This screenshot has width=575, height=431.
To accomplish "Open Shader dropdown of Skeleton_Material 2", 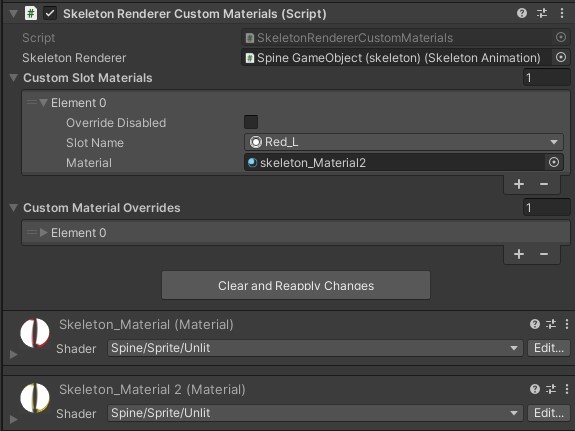I will 315,413.
